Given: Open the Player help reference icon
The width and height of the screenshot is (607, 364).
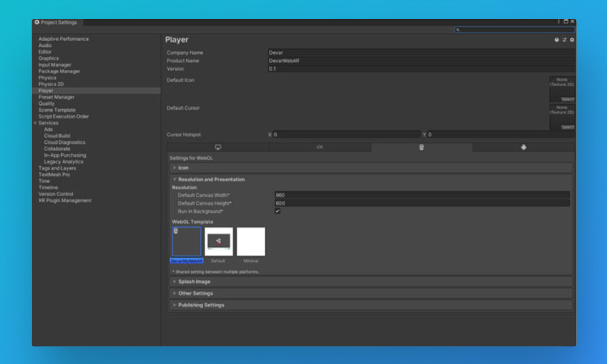Looking at the screenshot, I should 557,40.
